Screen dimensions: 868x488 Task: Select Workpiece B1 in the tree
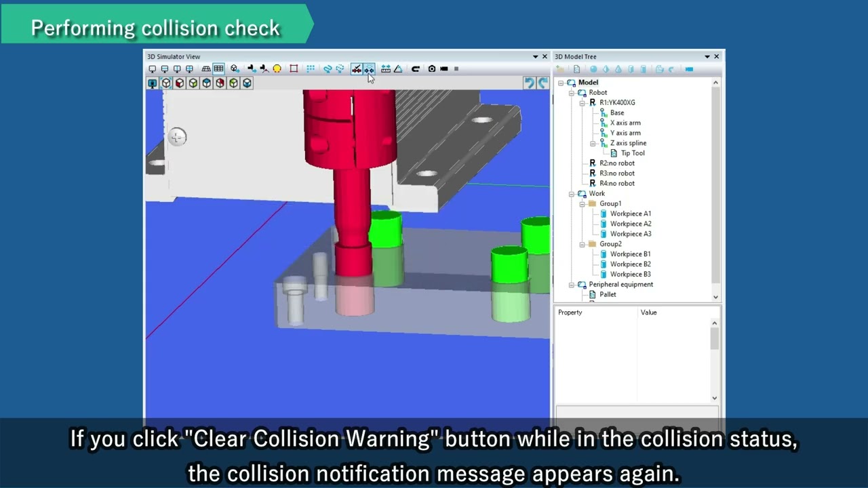point(631,254)
